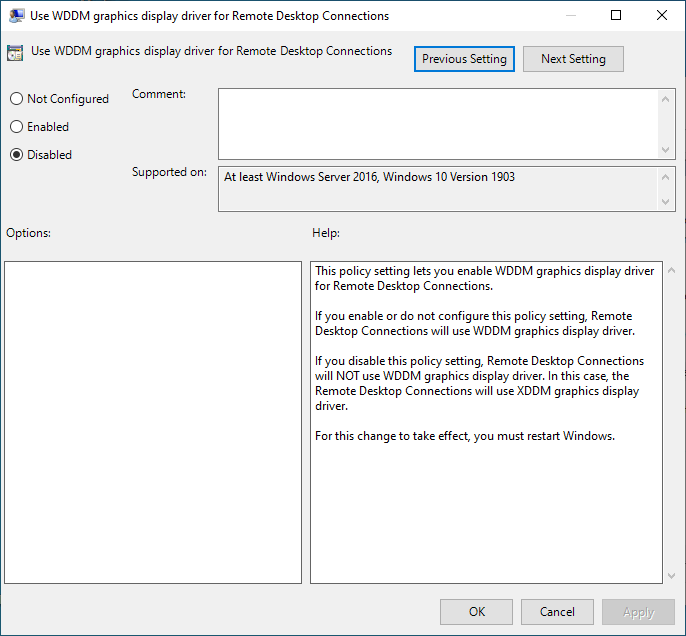This screenshot has width=686, height=636.
Task: Click the Cancel button
Action: (557, 612)
